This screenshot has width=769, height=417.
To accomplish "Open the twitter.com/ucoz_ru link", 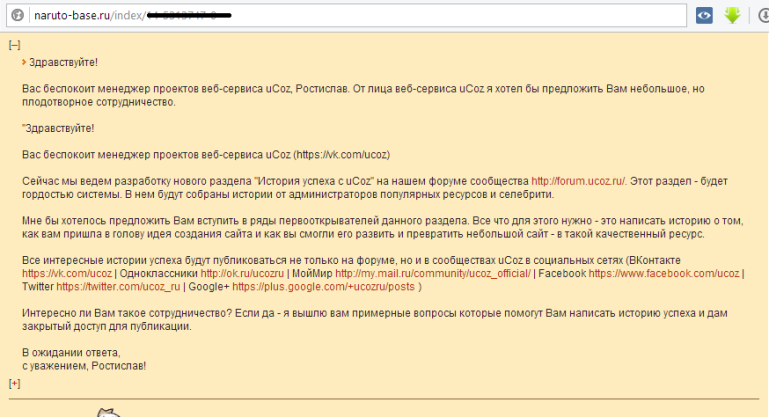I will (x=118, y=287).
